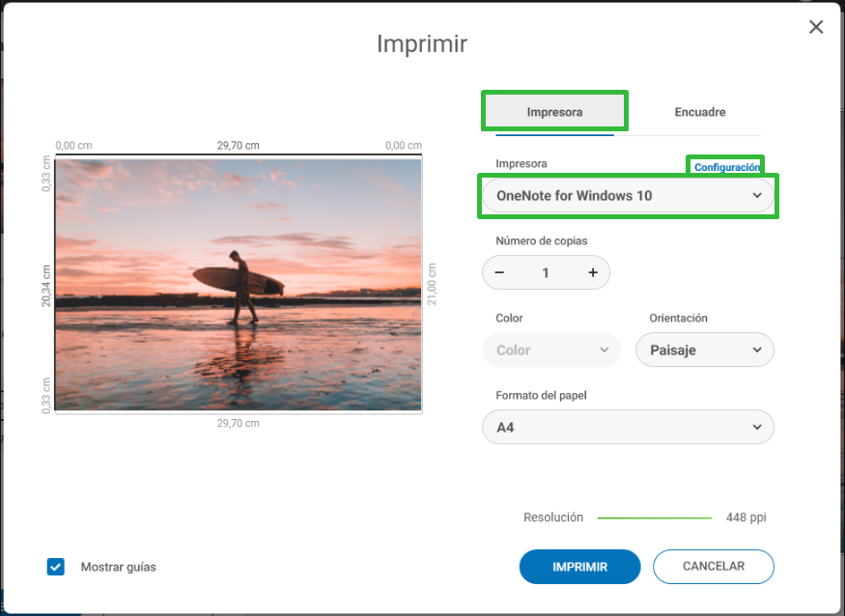Open the Formato del papel A4 dropdown
845x616 pixels.
tap(628, 427)
